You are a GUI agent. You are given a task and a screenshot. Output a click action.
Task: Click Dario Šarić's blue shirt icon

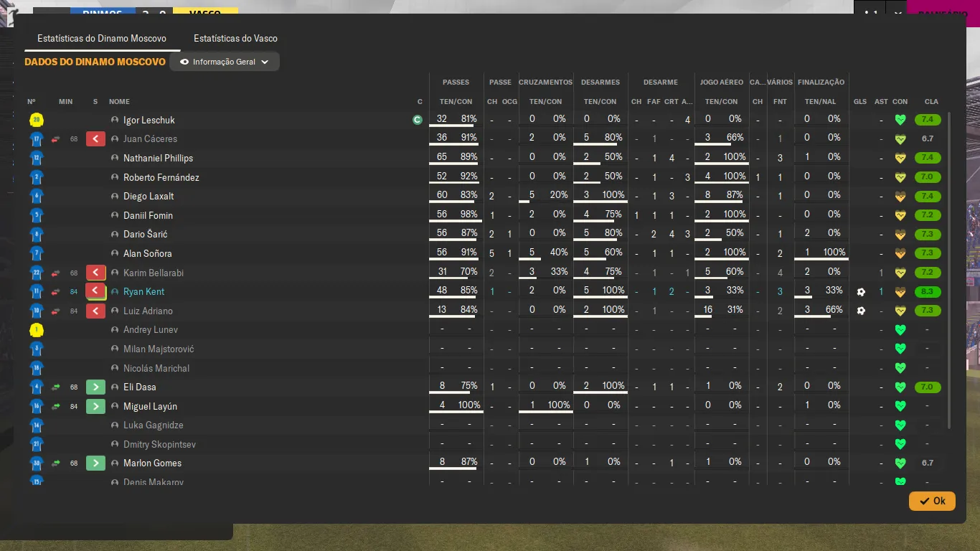click(37, 235)
